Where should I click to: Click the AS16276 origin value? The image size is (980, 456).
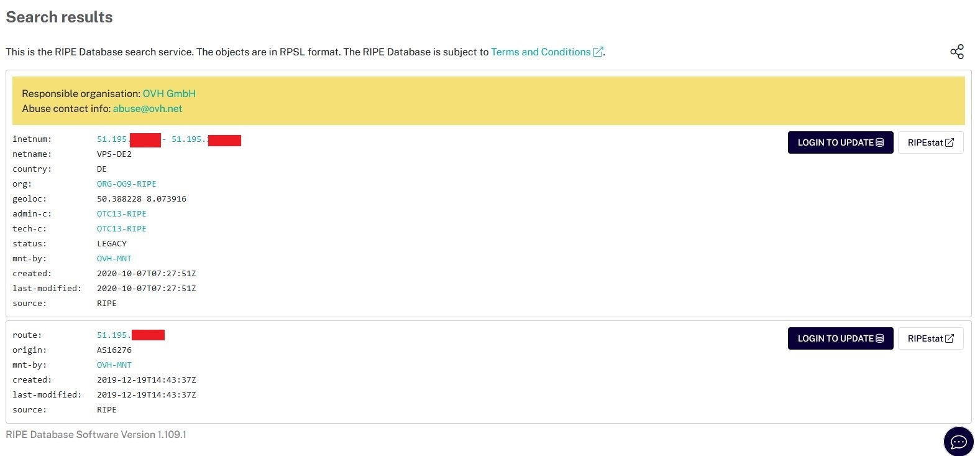tap(114, 350)
